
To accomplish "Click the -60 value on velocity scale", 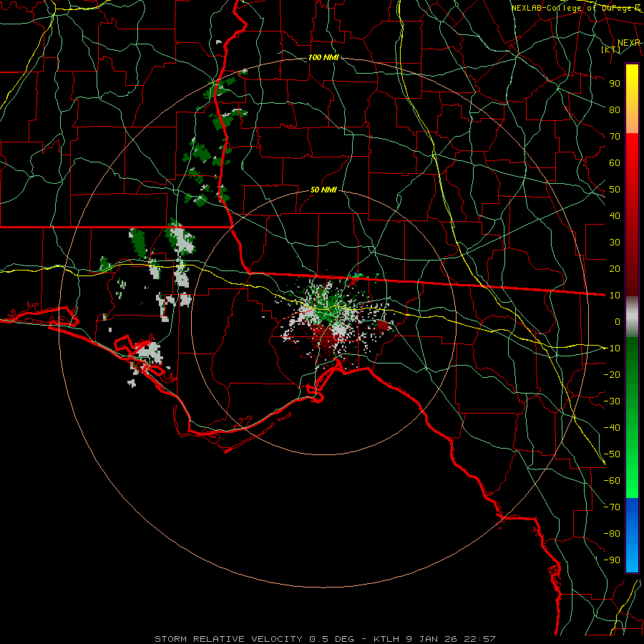I will 612,481.
